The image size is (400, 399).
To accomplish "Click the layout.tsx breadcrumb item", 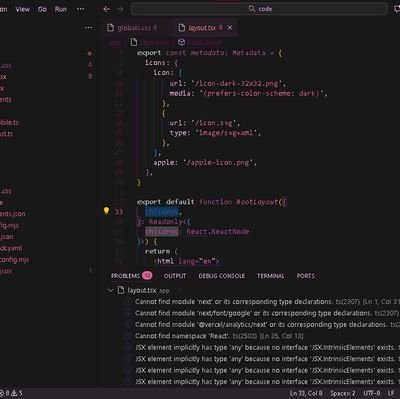I will click(x=150, y=42).
